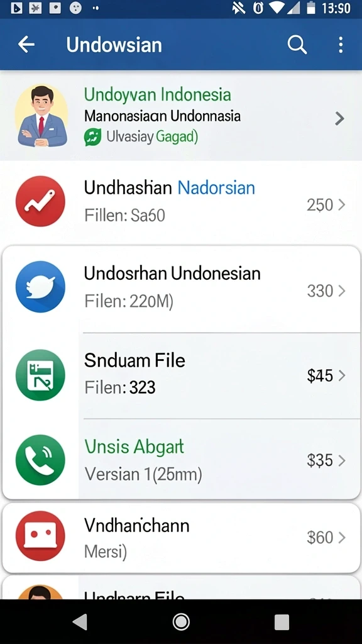Tap the Android recent apps square
Viewport: 362px width, 644px height.
(x=282, y=622)
